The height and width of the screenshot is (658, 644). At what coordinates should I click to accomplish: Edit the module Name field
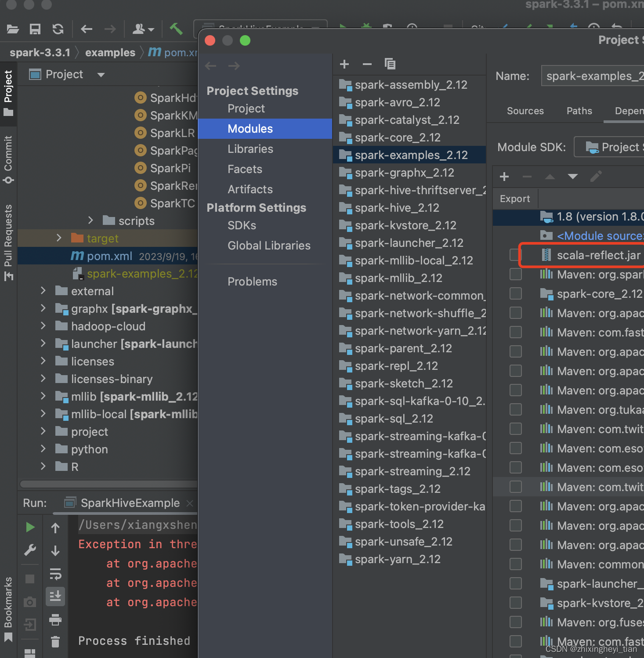click(593, 76)
